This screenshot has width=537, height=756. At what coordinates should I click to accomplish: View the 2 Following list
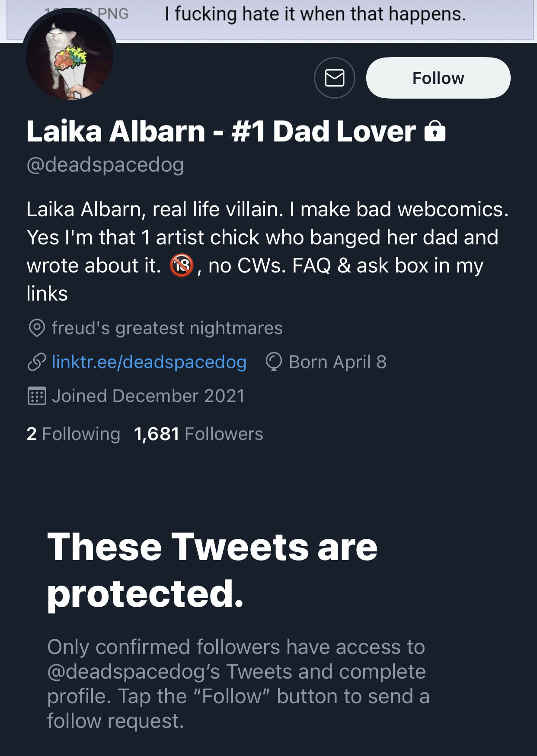coord(74,434)
